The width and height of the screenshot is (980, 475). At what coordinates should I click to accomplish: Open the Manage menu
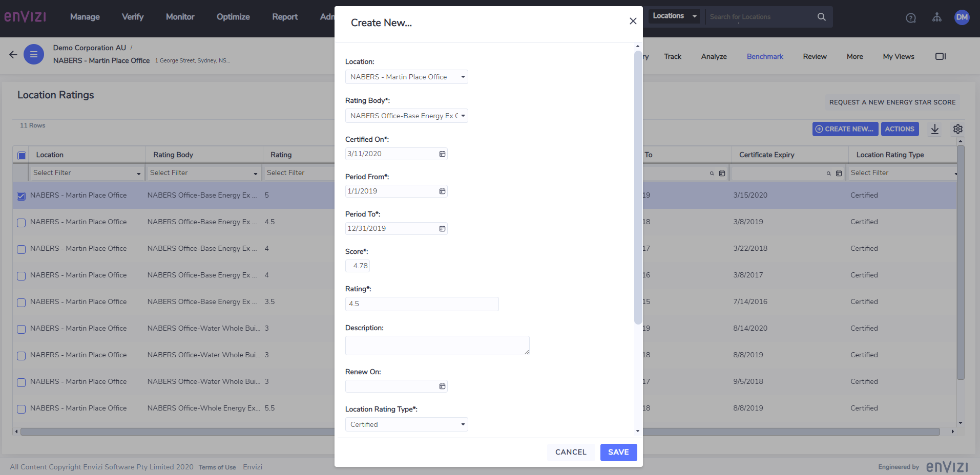(85, 17)
